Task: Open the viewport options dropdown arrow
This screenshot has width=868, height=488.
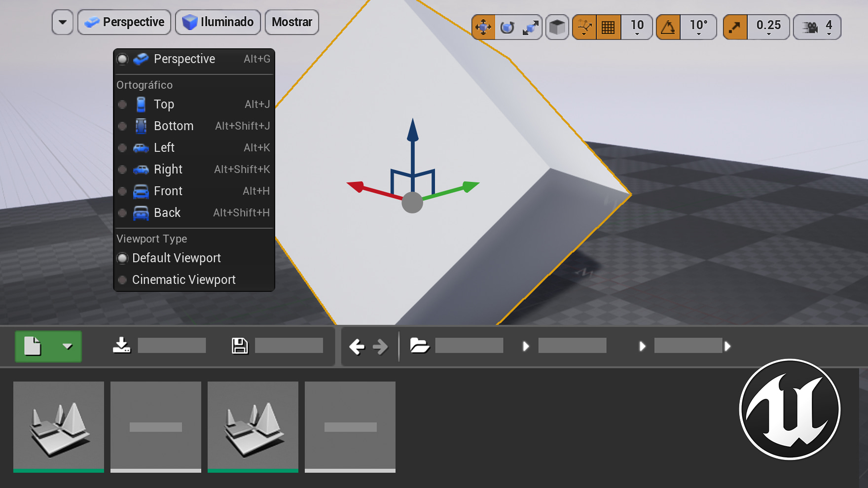Action: click(63, 22)
